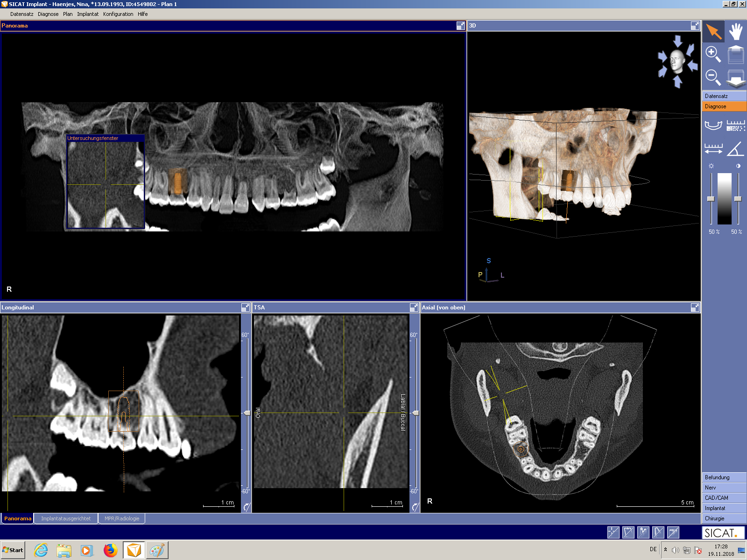The image size is (747, 560).
Task: Select the hand pan tool
Action: 736,31
